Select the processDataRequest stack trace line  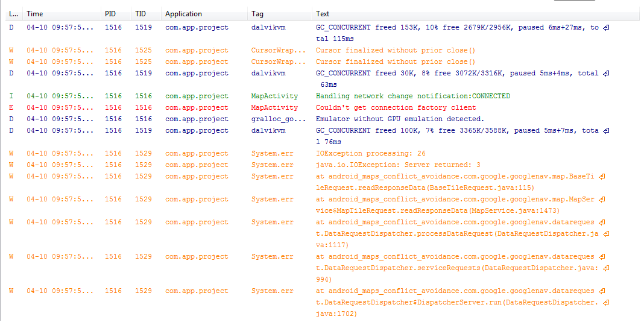click(x=462, y=233)
